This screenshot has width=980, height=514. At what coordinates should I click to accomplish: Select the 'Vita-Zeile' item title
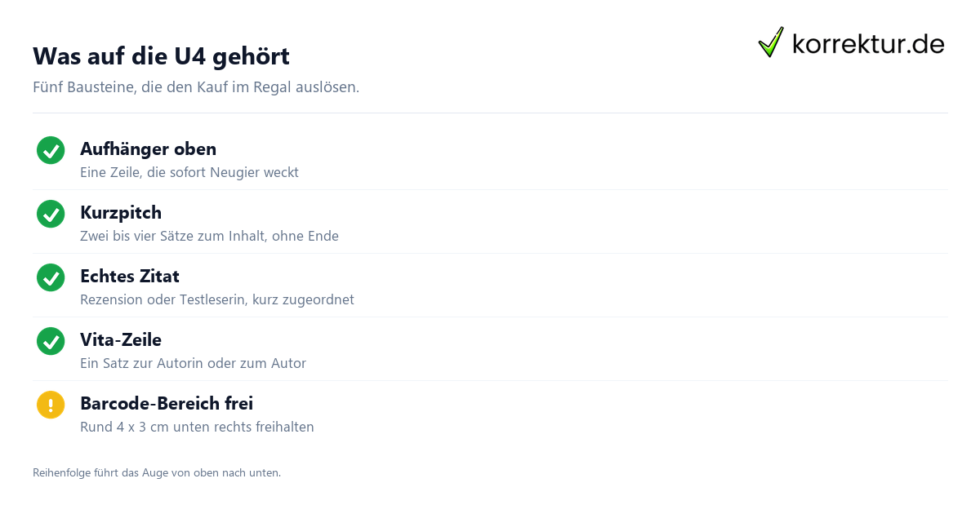point(121,340)
